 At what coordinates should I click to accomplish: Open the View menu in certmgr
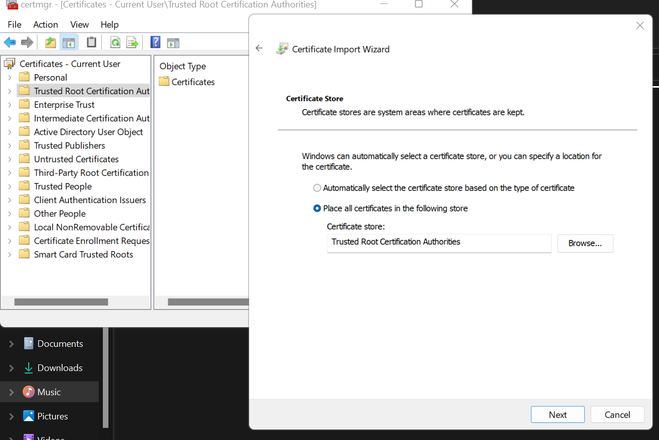pyautogui.click(x=79, y=25)
